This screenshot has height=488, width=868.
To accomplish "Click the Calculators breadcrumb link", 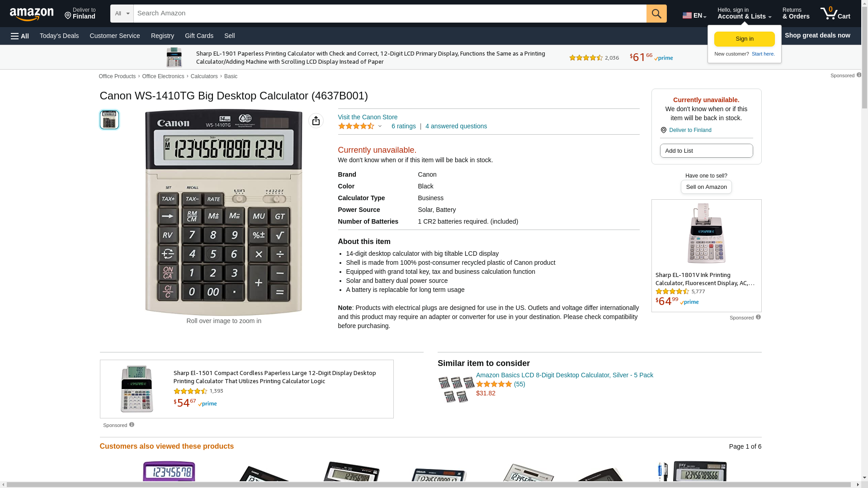I will tap(204, 76).
